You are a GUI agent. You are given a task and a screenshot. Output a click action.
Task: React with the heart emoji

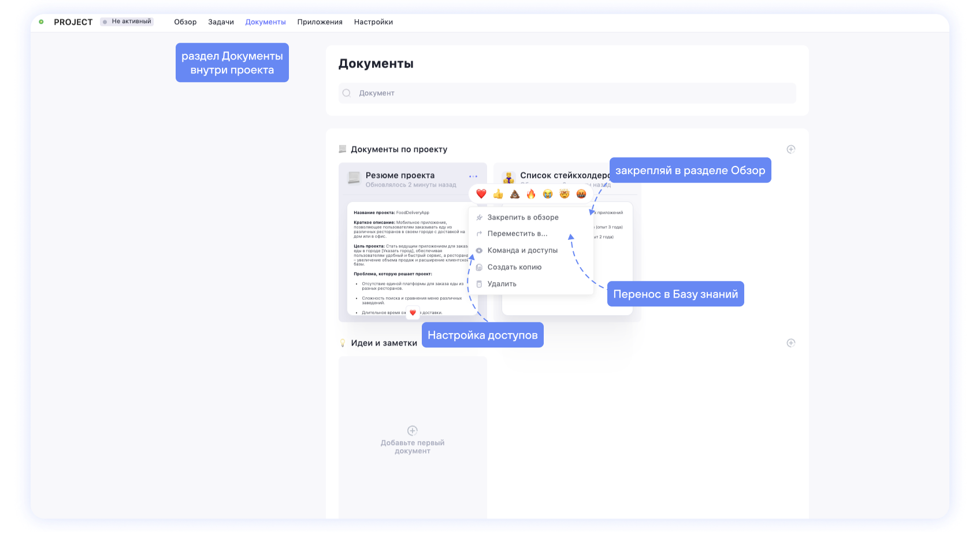click(x=481, y=194)
